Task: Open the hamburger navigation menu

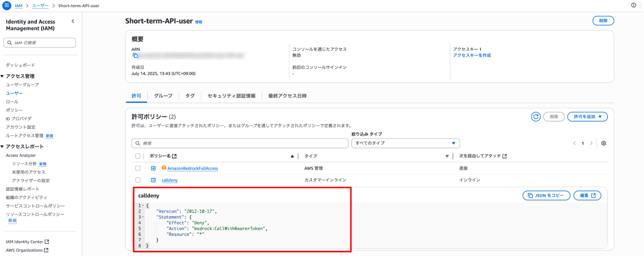Action: click(x=6, y=5)
